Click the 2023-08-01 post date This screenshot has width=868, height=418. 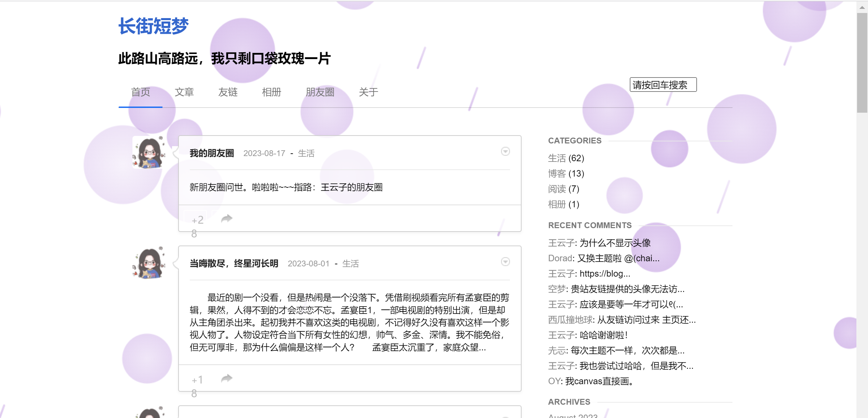coord(309,264)
